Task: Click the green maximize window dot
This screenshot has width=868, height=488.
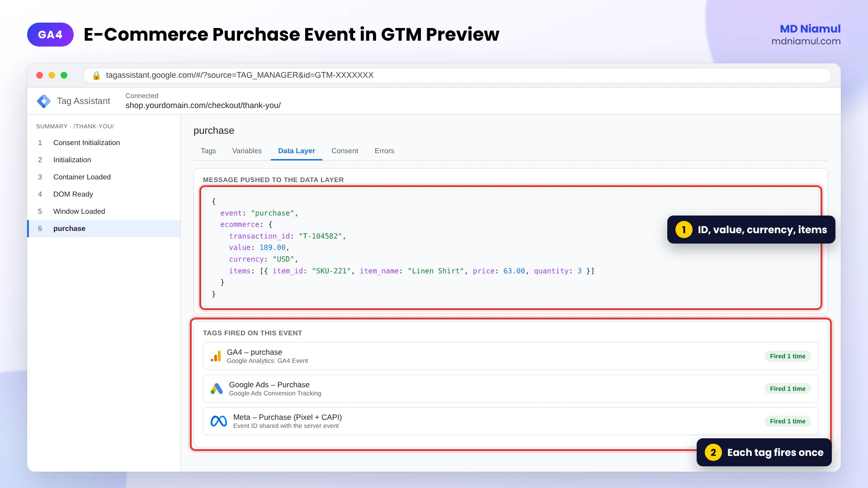Action: pyautogui.click(x=64, y=75)
